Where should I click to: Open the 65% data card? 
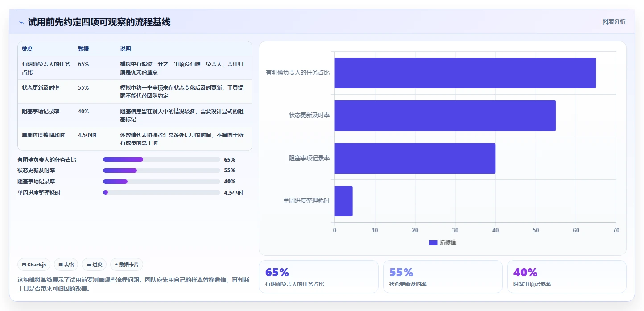click(x=318, y=277)
